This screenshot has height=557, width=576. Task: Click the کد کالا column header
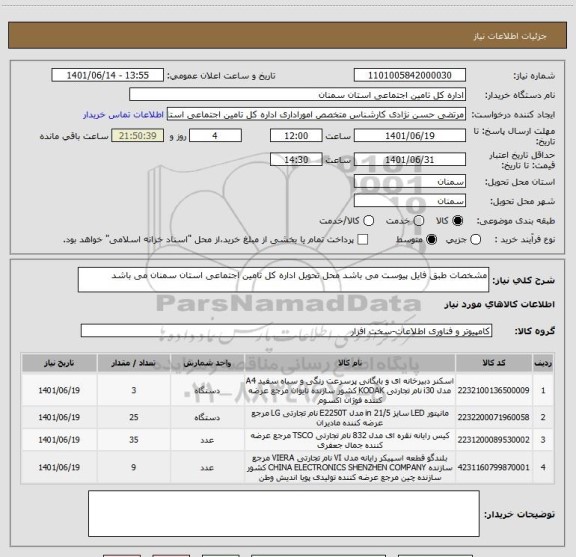tap(493, 363)
